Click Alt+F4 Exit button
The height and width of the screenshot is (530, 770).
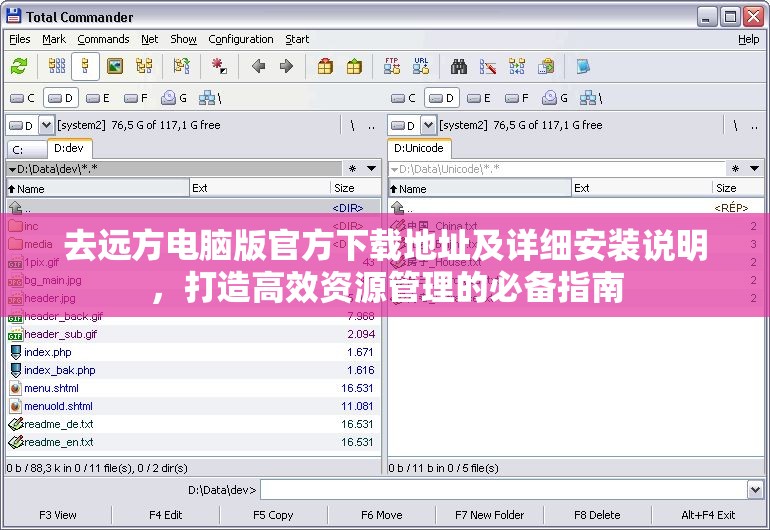708,515
